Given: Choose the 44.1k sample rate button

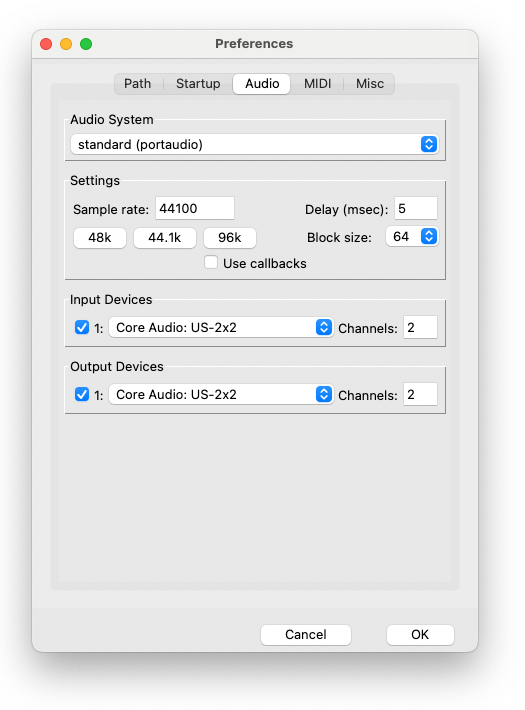Looking at the screenshot, I should [x=164, y=238].
